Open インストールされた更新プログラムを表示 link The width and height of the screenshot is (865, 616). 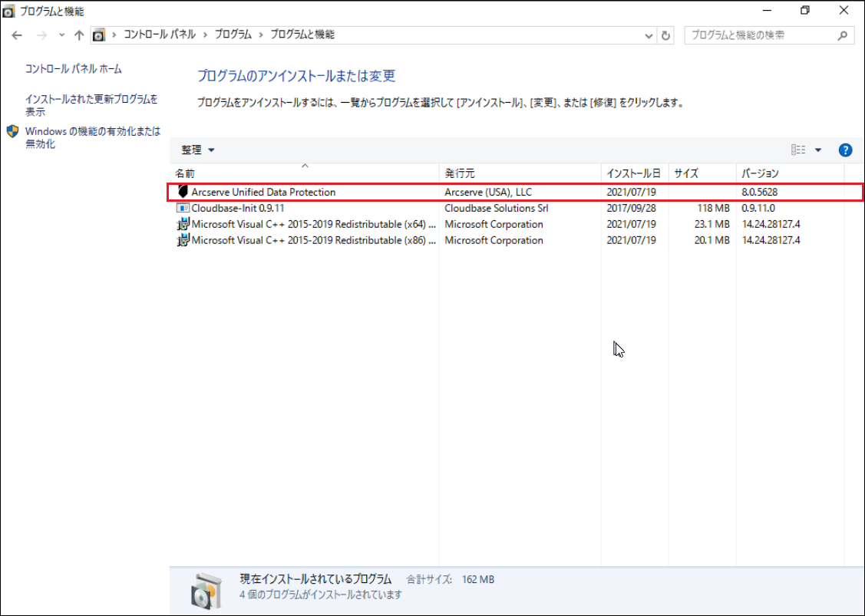tap(91, 105)
